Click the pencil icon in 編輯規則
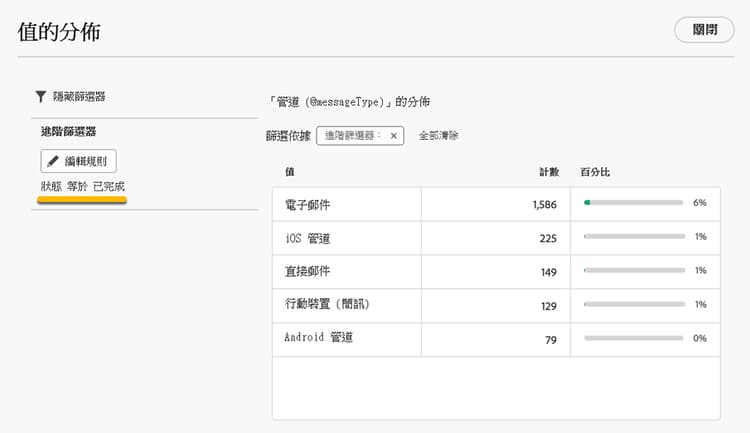This screenshot has width=750, height=433. click(53, 161)
